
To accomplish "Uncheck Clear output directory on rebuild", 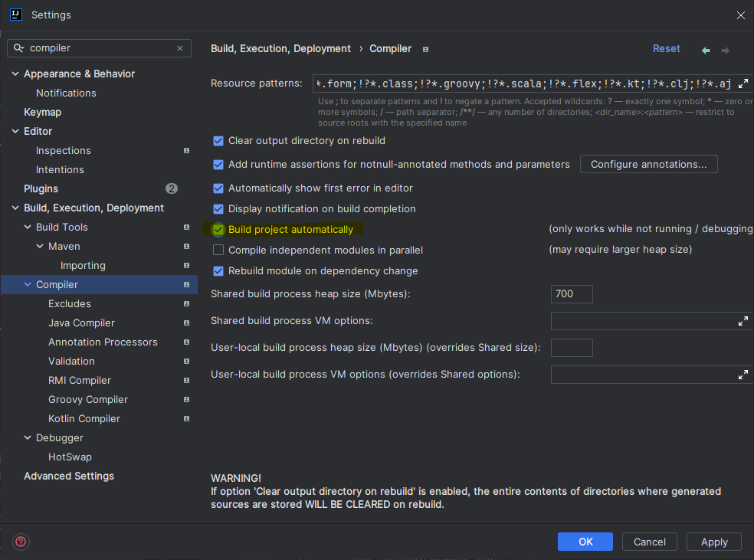I will 218,141.
